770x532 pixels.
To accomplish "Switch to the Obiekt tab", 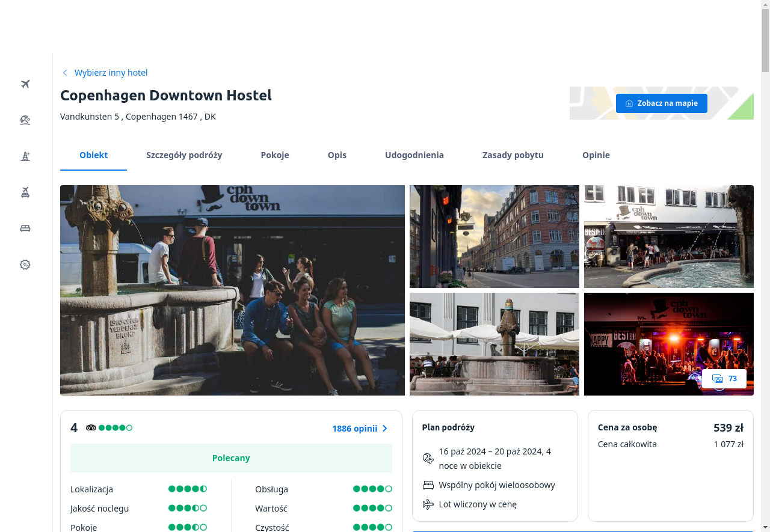I will 94,155.
